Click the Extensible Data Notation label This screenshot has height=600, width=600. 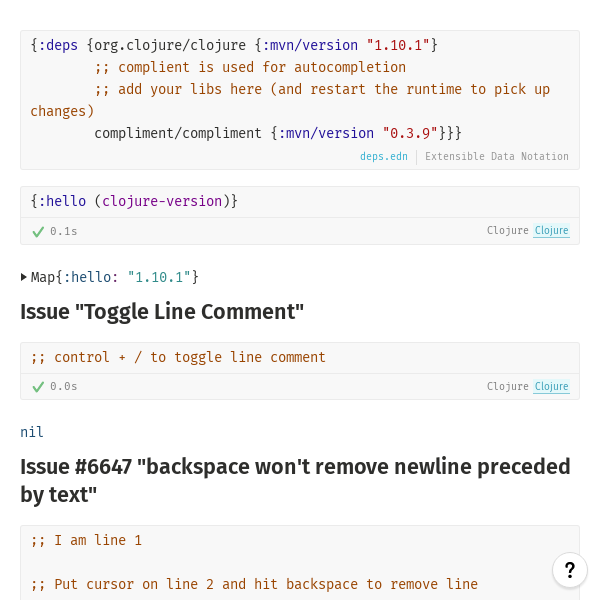point(496,157)
